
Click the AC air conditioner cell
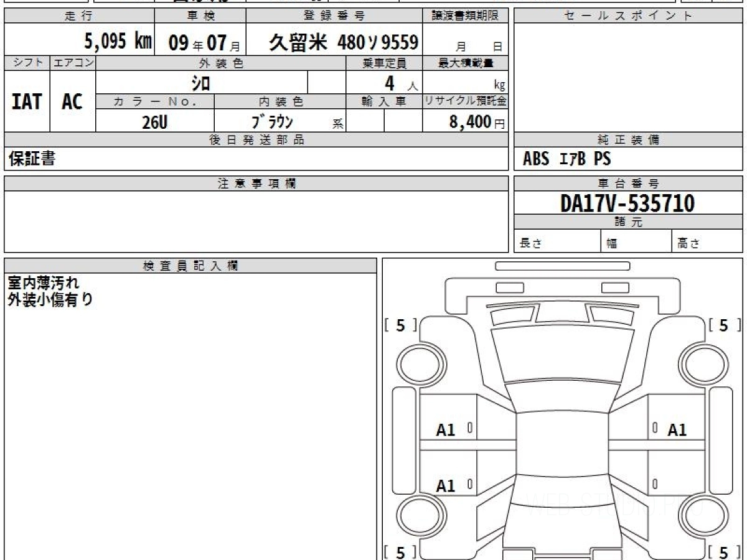(x=72, y=101)
